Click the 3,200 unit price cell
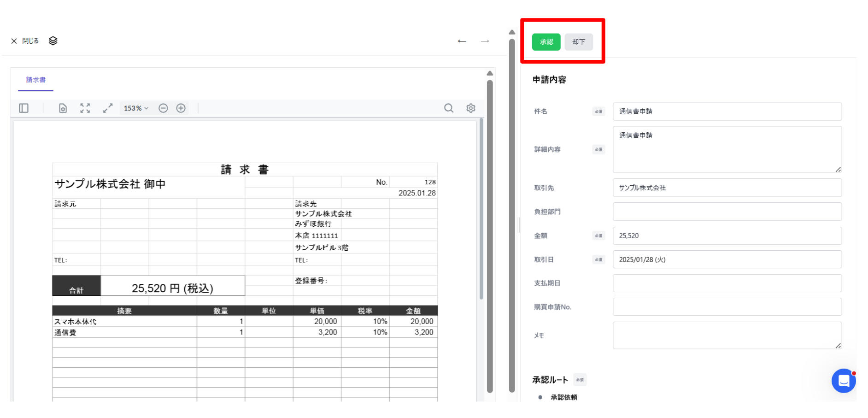 click(x=328, y=332)
